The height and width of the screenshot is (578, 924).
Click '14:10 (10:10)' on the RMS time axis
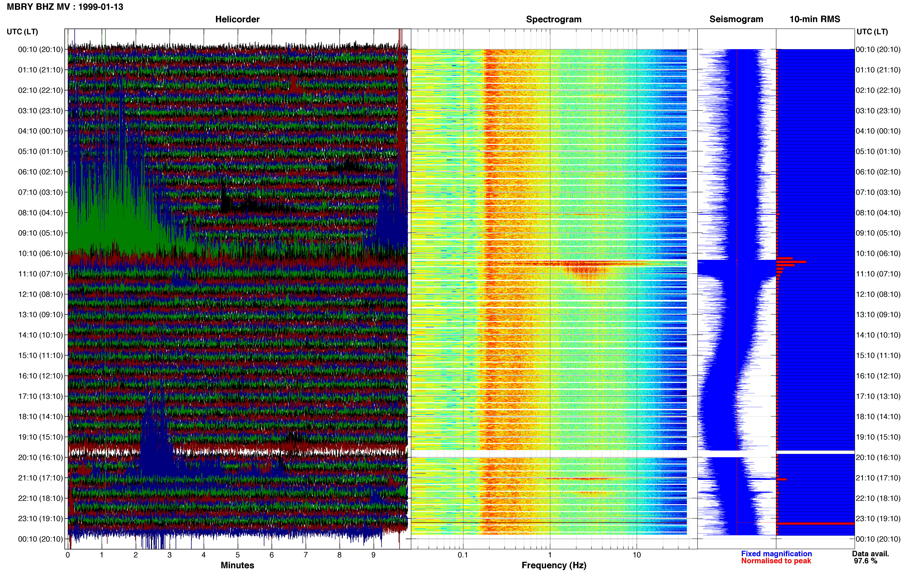[x=878, y=335]
